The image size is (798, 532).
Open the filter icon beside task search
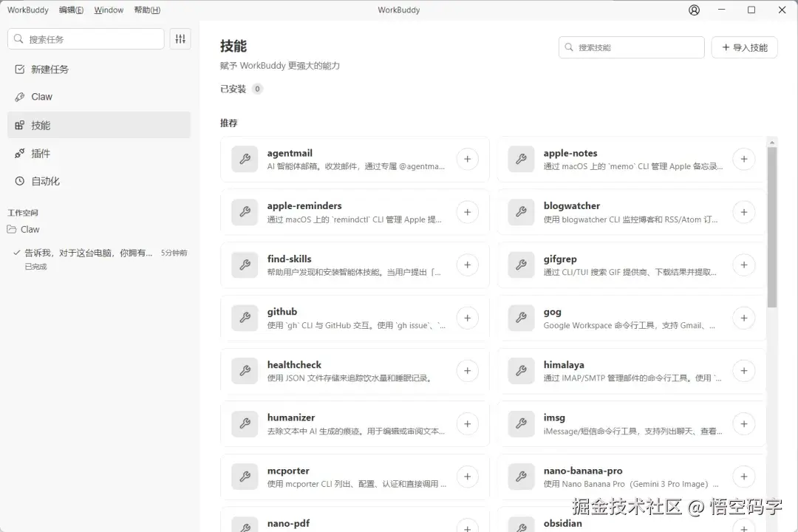180,38
